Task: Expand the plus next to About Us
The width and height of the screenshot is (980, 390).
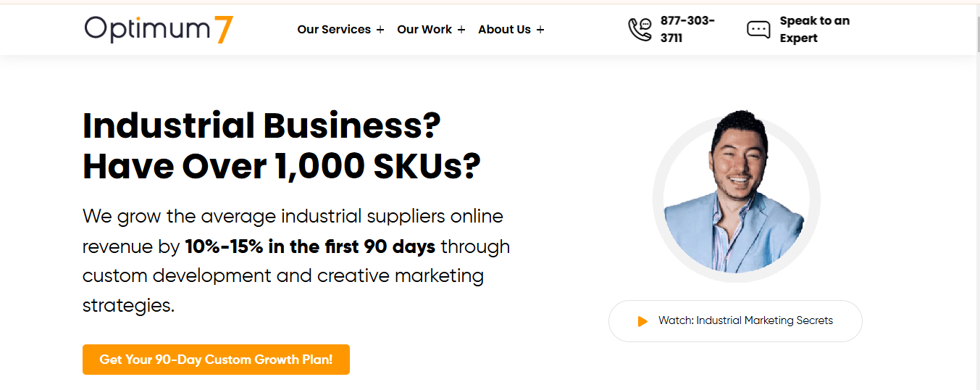Action: tap(540, 30)
